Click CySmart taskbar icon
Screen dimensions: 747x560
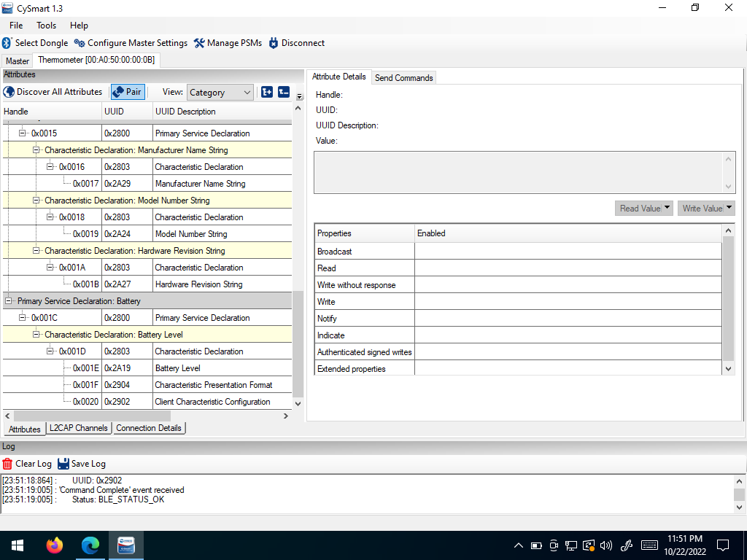pos(126,545)
